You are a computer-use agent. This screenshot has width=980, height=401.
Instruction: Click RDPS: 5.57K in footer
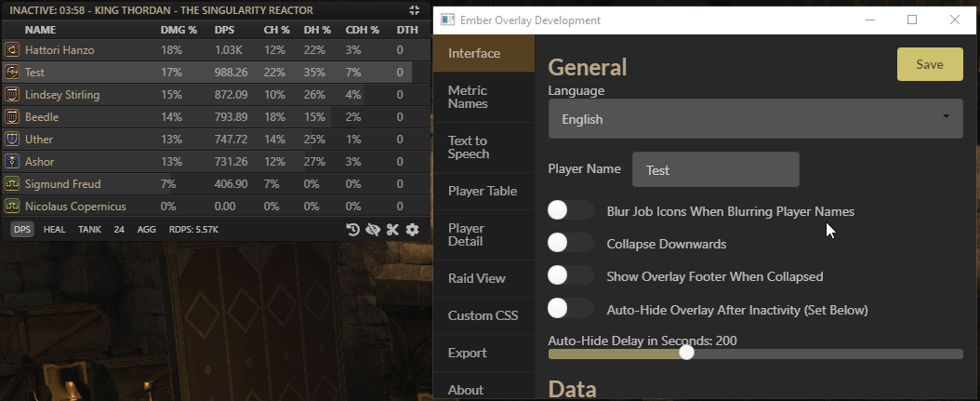tap(193, 230)
